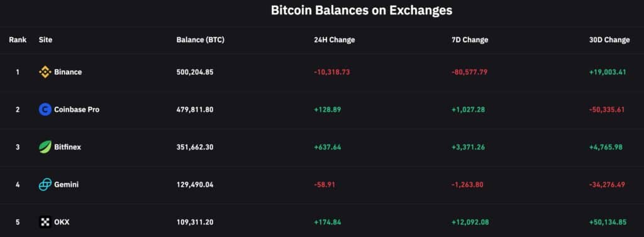The height and width of the screenshot is (237, 644).
Task: Open the Coinbase Pro exchange link
Action: point(77,109)
